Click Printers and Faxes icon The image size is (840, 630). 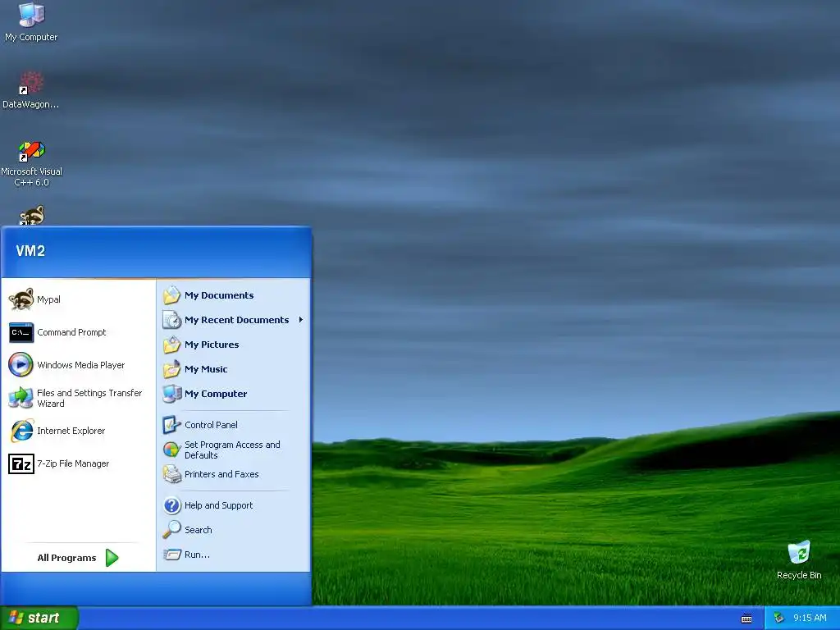[x=172, y=474]
